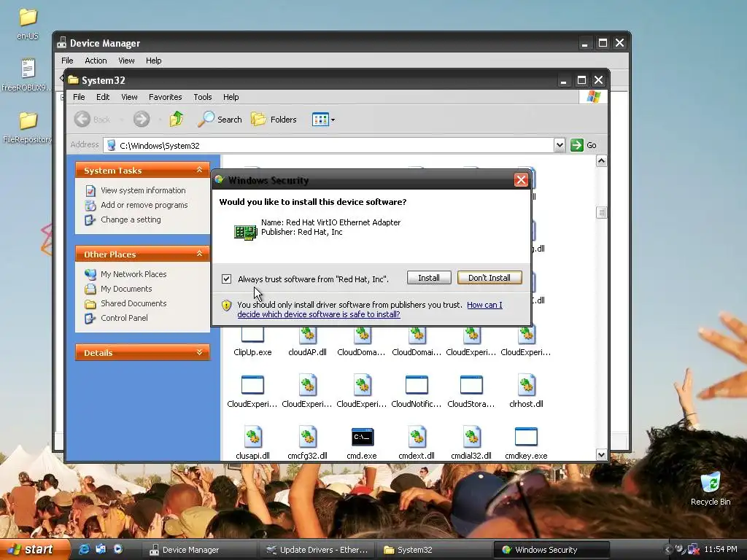
Task: Open Device Manager View menu
Action: tap(126, 61)
